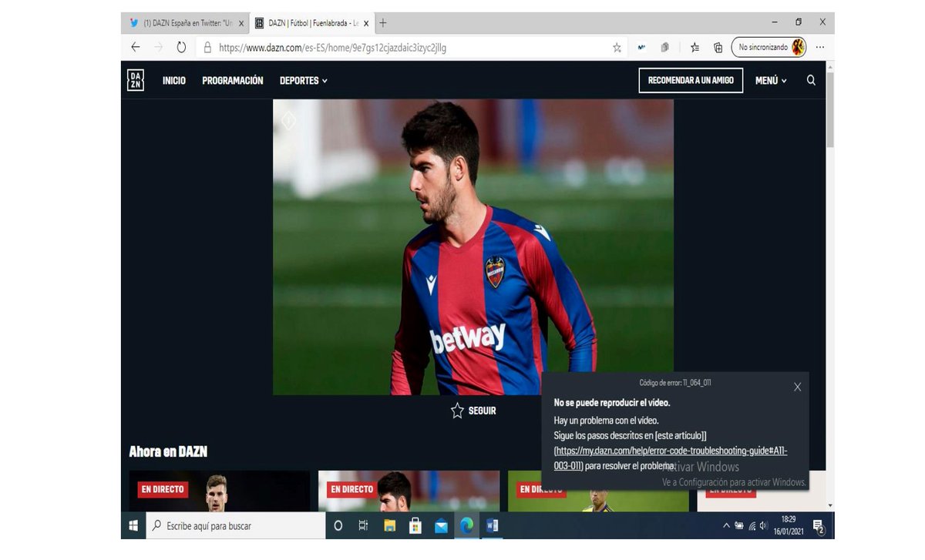
Task: Click the browser forward arrow
Action: 159,47
